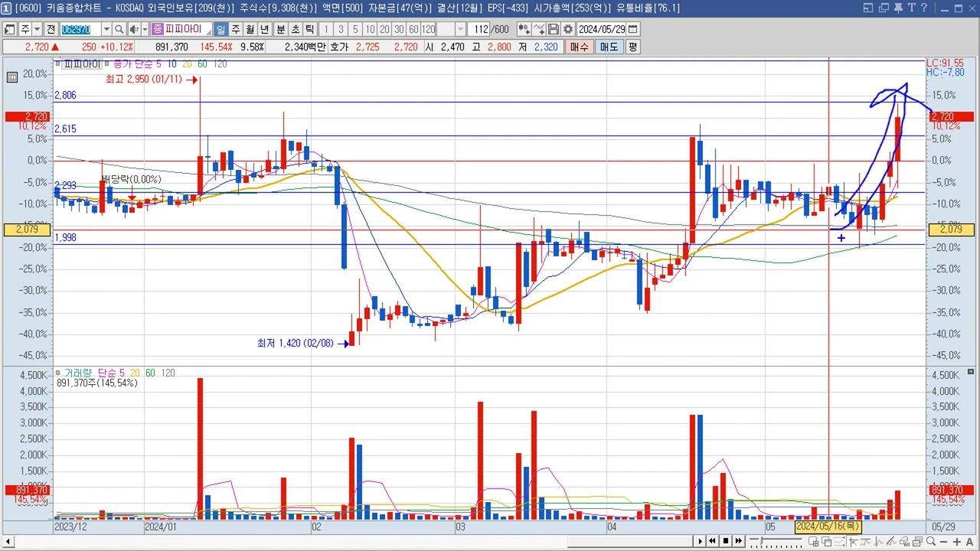Expand the speaker icon dropdown arrow
The width and height of the screenshot is (980, 551).
tap(145, 29)
